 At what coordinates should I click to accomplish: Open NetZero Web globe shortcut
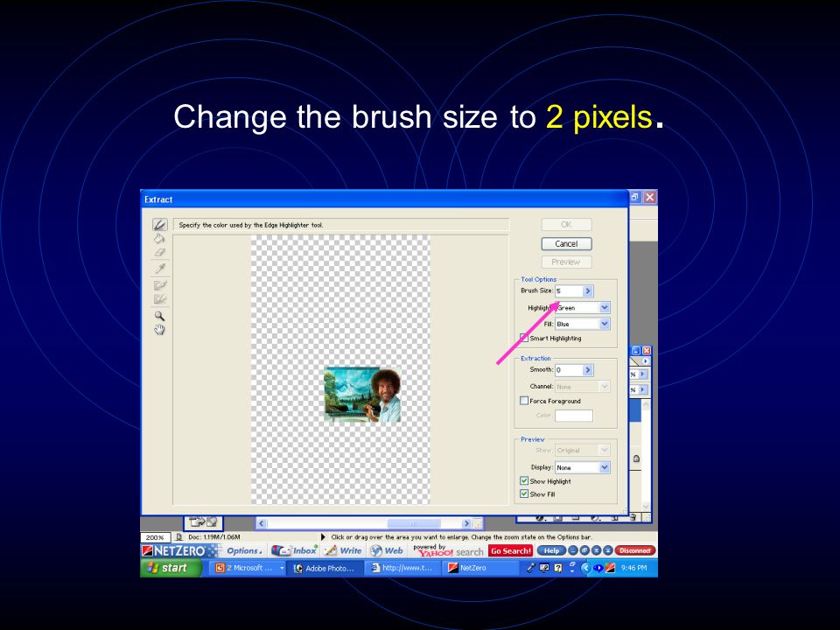point(387,550)
